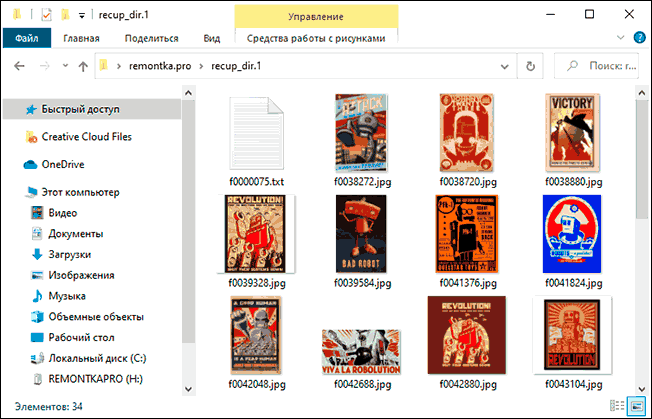Open OneDrive in the sidebar

63,164
